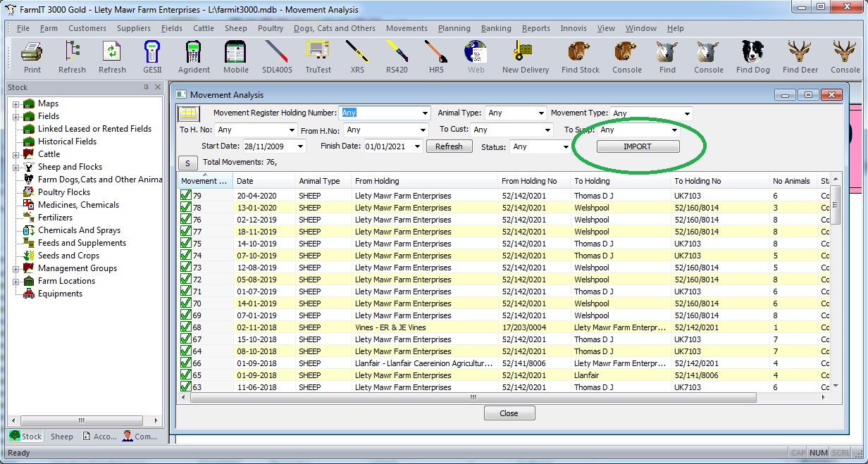
Task: Open the Reports menu
Action: 535,28
